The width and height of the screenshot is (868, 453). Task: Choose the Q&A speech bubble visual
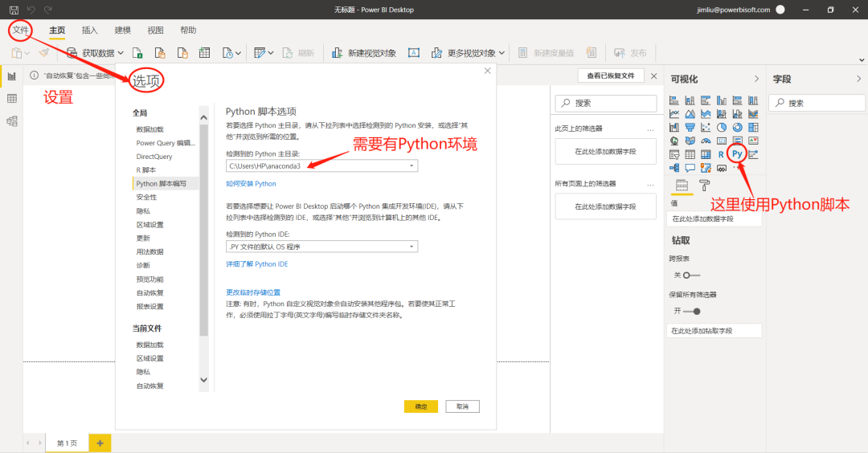tap(690, 168)
